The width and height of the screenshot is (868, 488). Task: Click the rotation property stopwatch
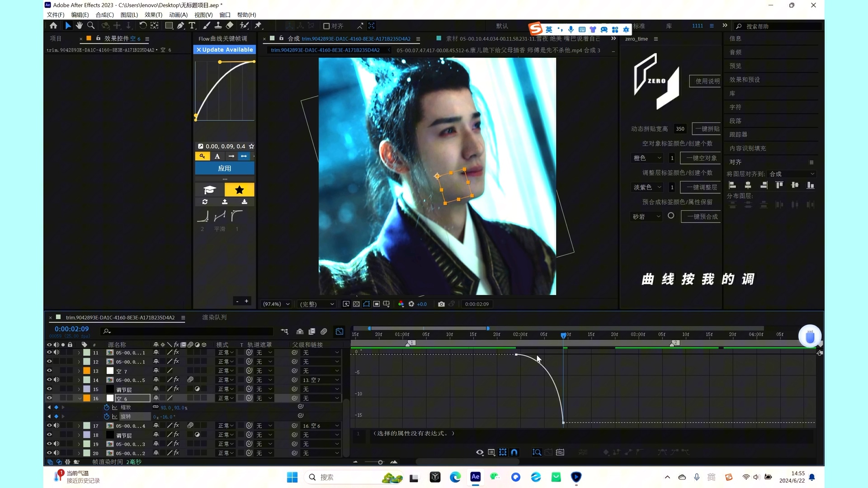tap(107, 417)
